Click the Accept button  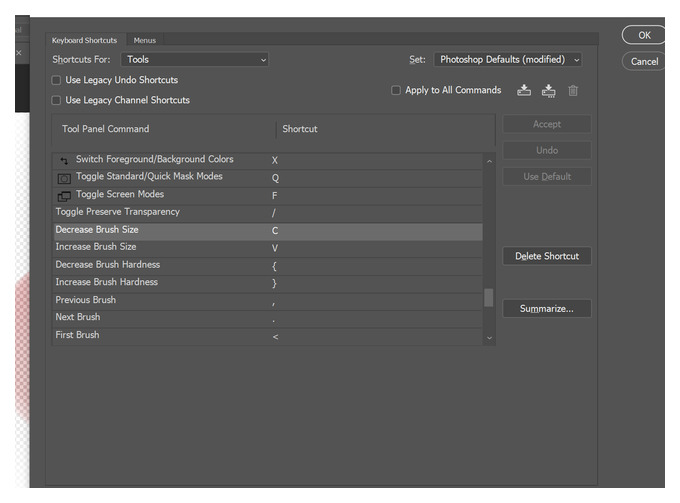(547, 124)
